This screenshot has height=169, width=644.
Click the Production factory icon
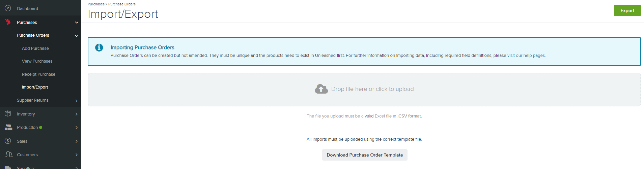8,127
